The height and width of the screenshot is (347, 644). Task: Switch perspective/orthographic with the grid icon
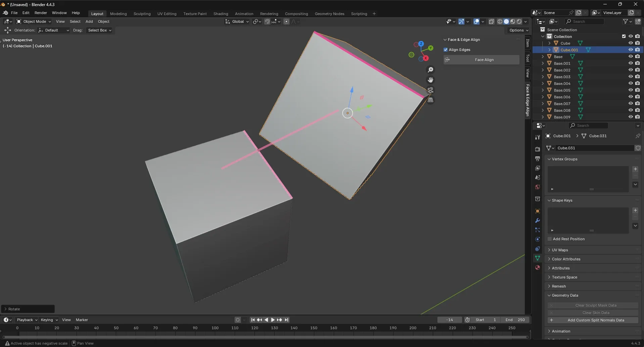(x=430, y=100)
